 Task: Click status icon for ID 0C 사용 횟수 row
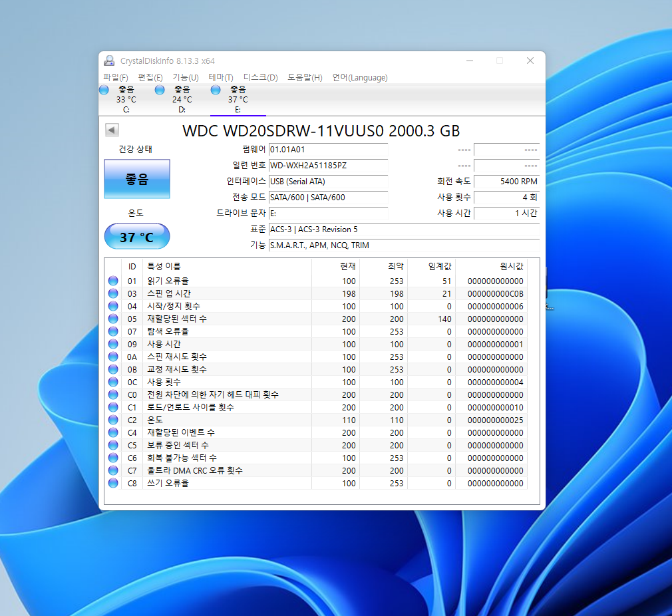[113, 382]
